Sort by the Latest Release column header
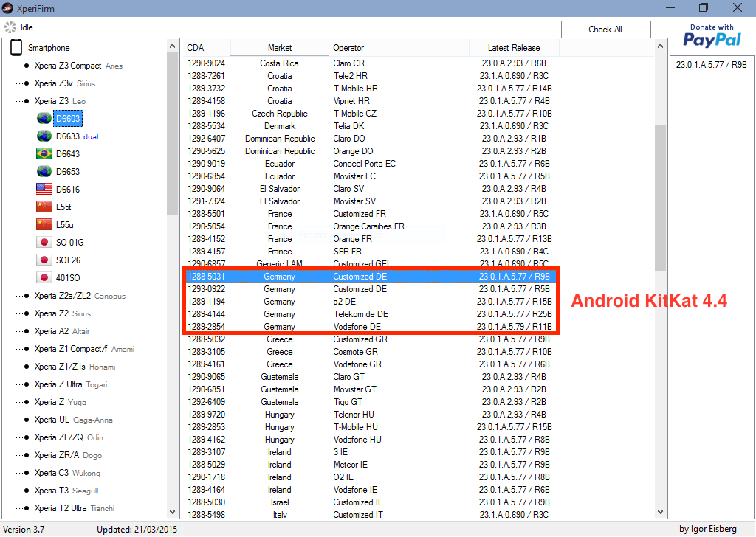756x537 pixels. [514, 48]
